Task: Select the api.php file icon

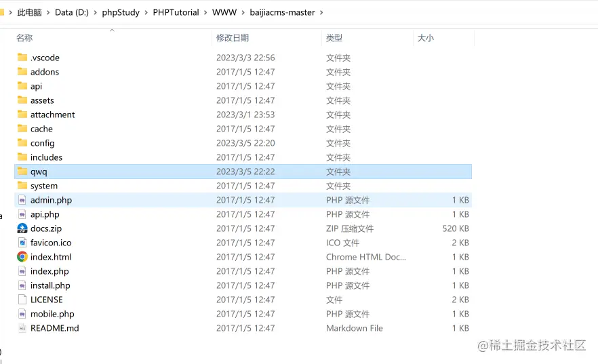Action: pos(22,214)
